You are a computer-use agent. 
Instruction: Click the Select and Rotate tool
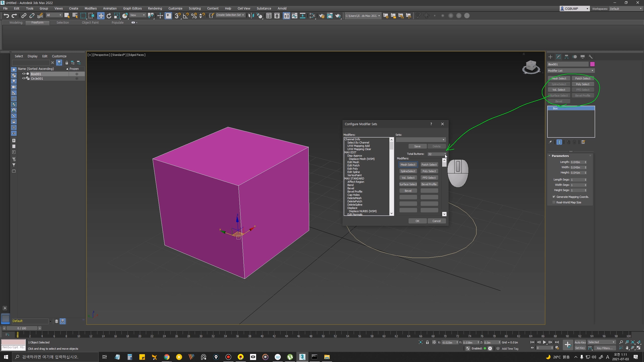tap(109, 16)
